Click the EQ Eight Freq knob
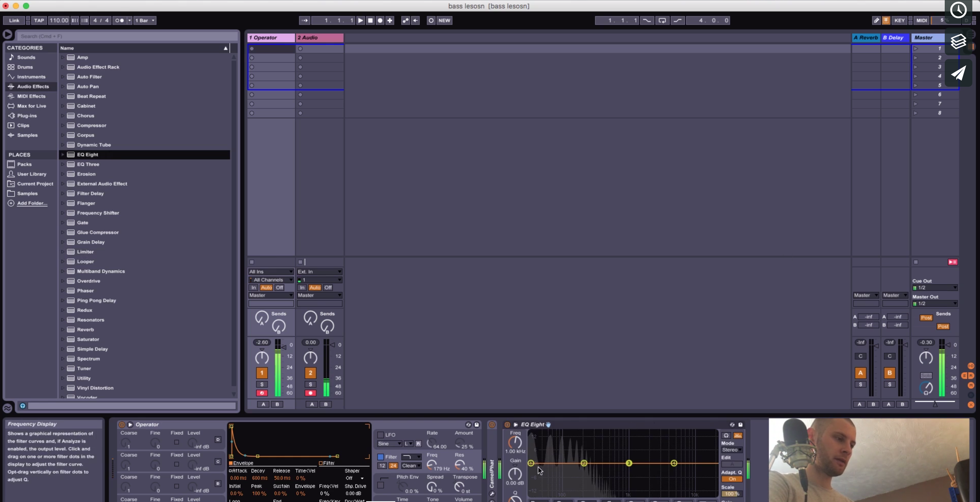 tap(515, 442)
